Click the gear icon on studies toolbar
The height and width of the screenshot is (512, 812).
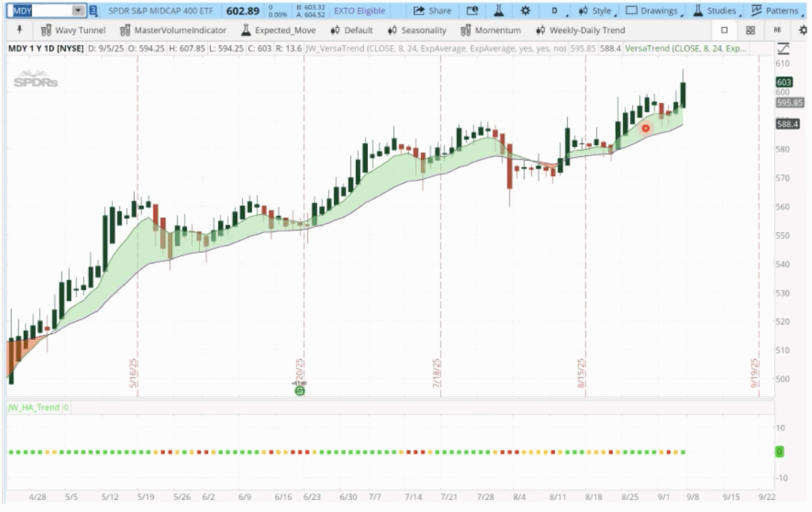coord(803,30)
